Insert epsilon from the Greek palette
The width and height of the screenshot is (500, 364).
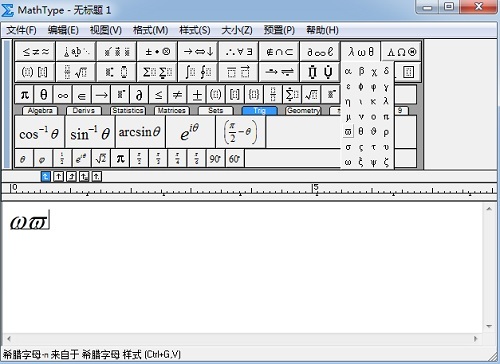pos(348,87)
